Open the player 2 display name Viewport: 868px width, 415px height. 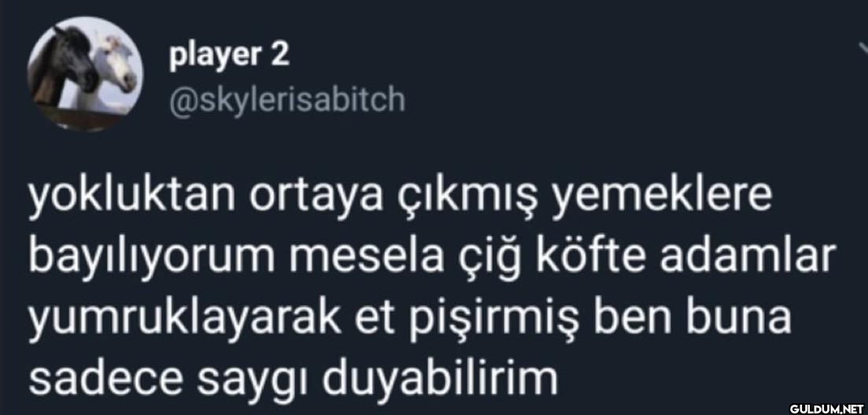click(x=229, y=57)
